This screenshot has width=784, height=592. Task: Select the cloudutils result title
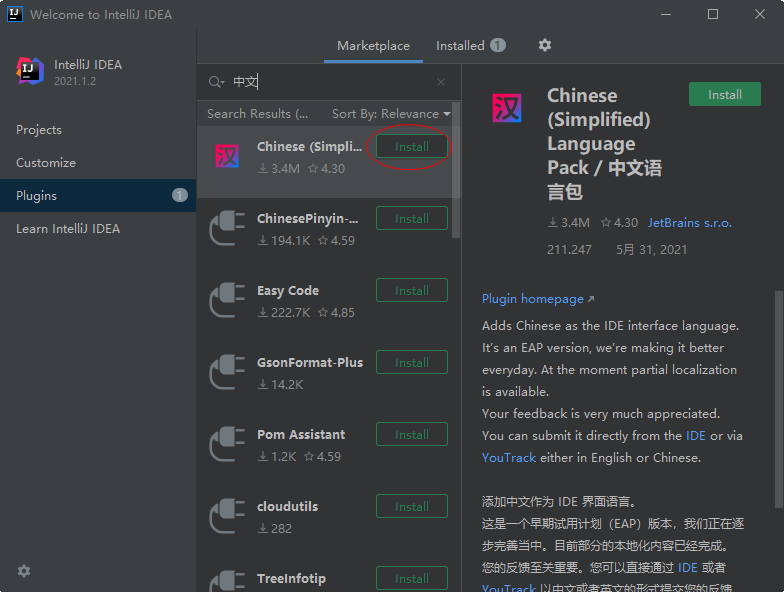tap(288, 506)
